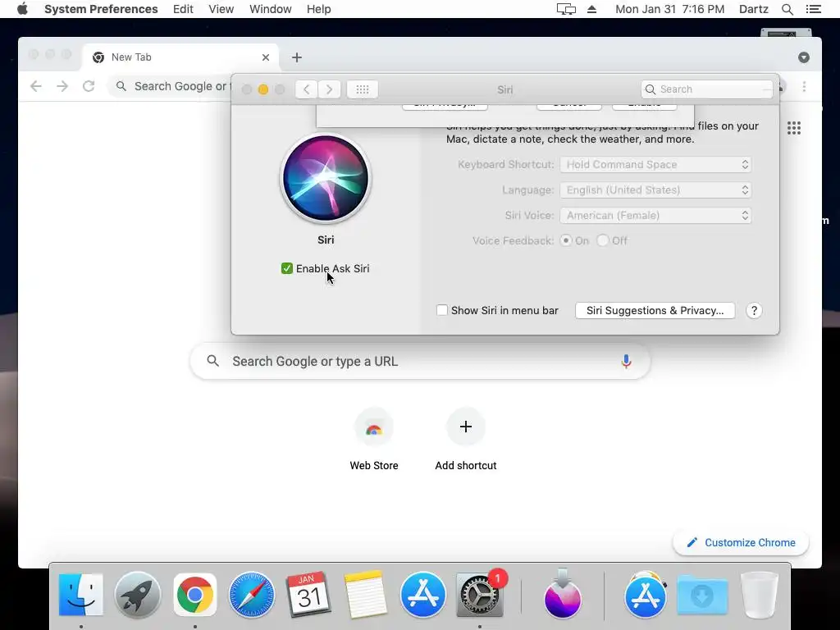Image resolution: width=840 pixels, height=630 pixels.
Task: Select Voice Feedback On radio button
Action: 566,240
